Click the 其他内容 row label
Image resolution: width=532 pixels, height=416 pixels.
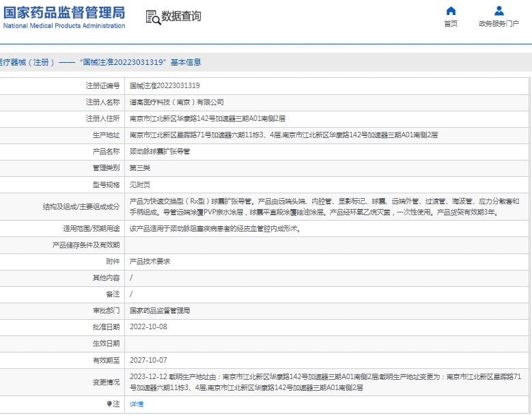click(106, 278)
